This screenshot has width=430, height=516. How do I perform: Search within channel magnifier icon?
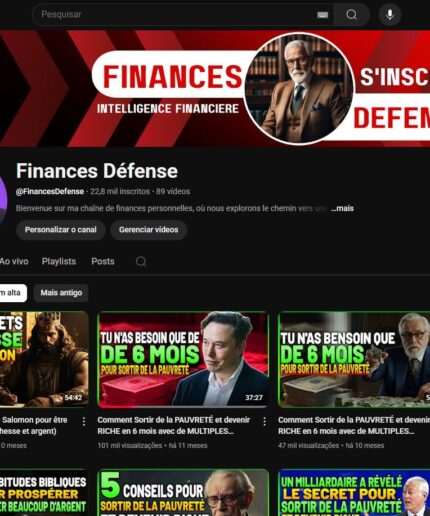point(141,261)
